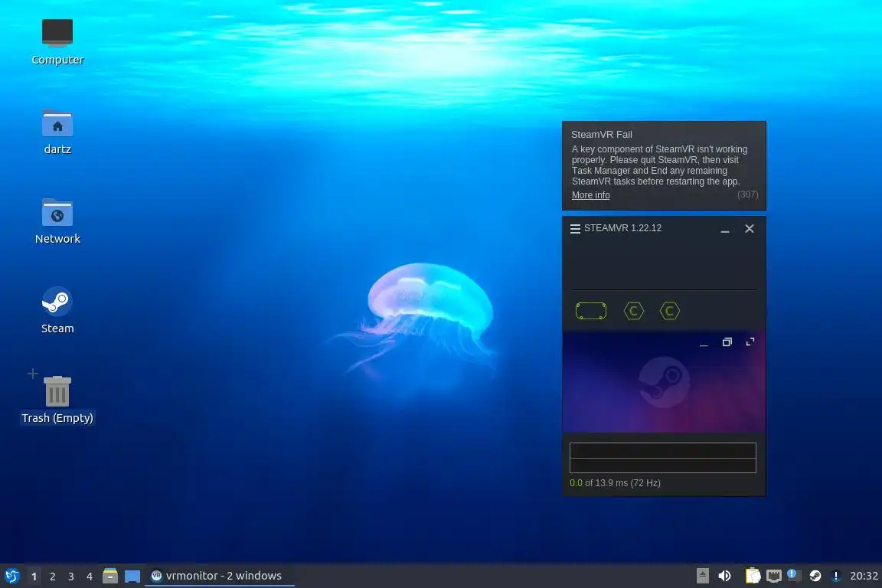Open the More info link
Image resolution: width=882 pixels, height=588 pixels.
pyautogui.click(x=590, y=195)
